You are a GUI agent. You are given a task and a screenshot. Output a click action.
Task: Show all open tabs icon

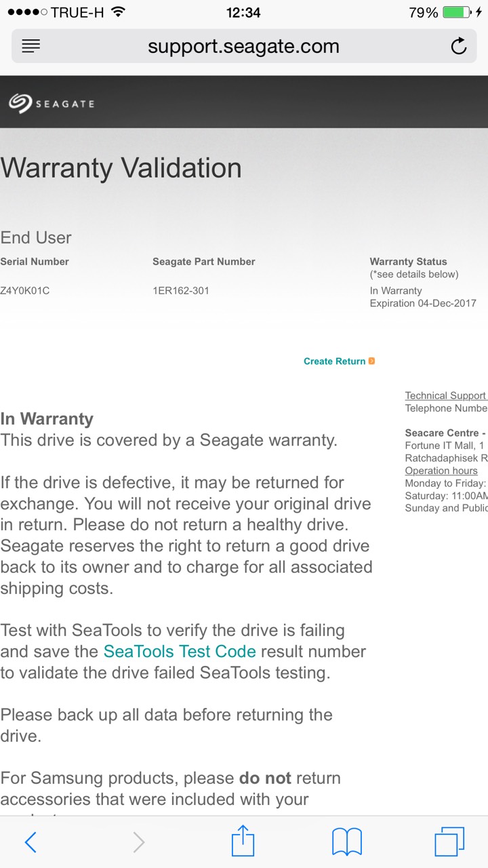pyautogui.click(x=449, y=842)
